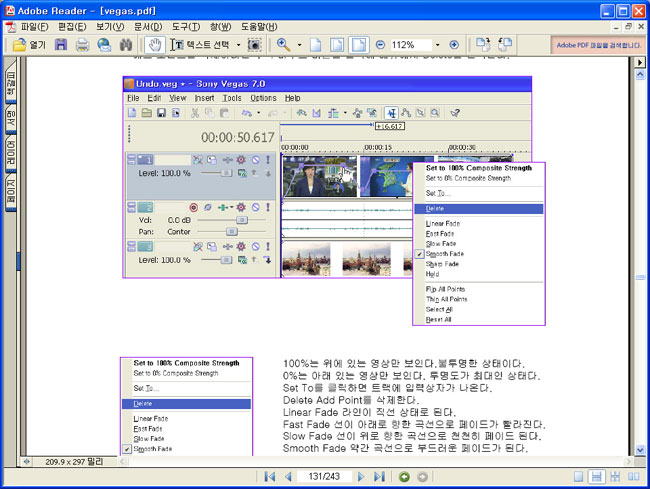Open the 서명 signatures side tab
Viewport: 650px width, 489px height.
pyautogui.click(x=11, y=118)
